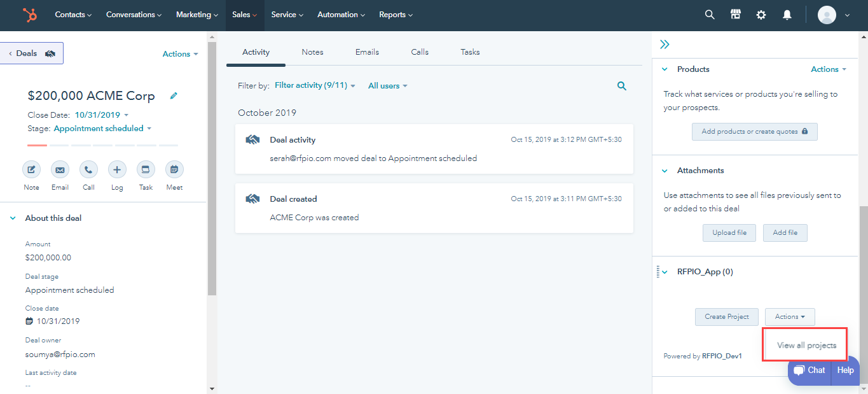
Task: Click the Call phone icon
Action: (x=88, y=170)
